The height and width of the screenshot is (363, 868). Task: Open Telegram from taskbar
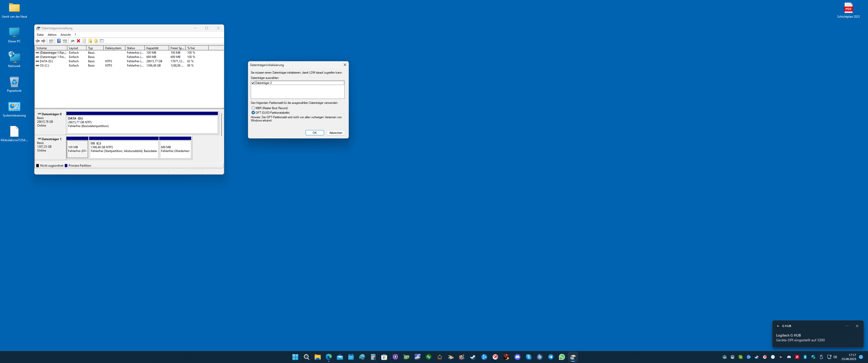(551, 357)
